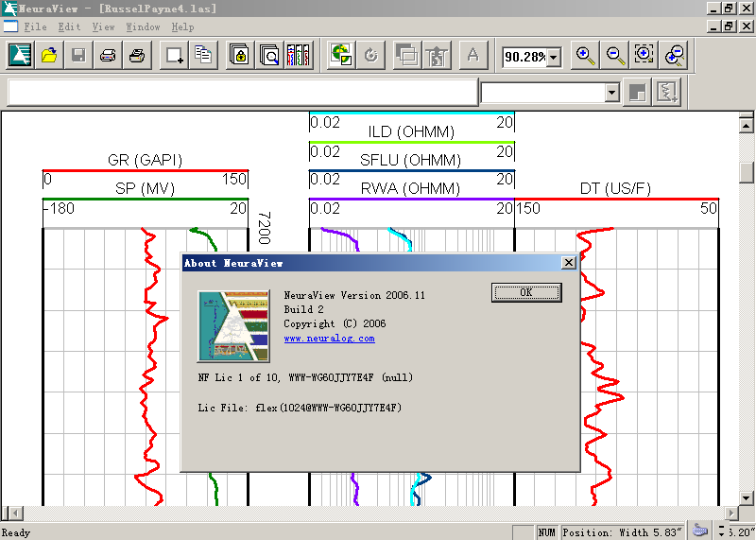Click the Lic File flex license text
The image size is (756, 540).
click(x=300, y=408)
